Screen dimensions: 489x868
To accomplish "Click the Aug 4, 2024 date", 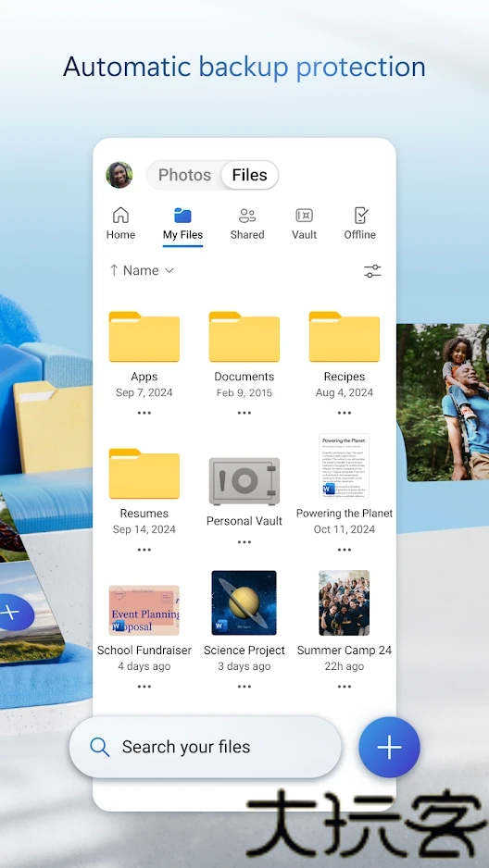I will pyautogui.click(x=345, y=392).
